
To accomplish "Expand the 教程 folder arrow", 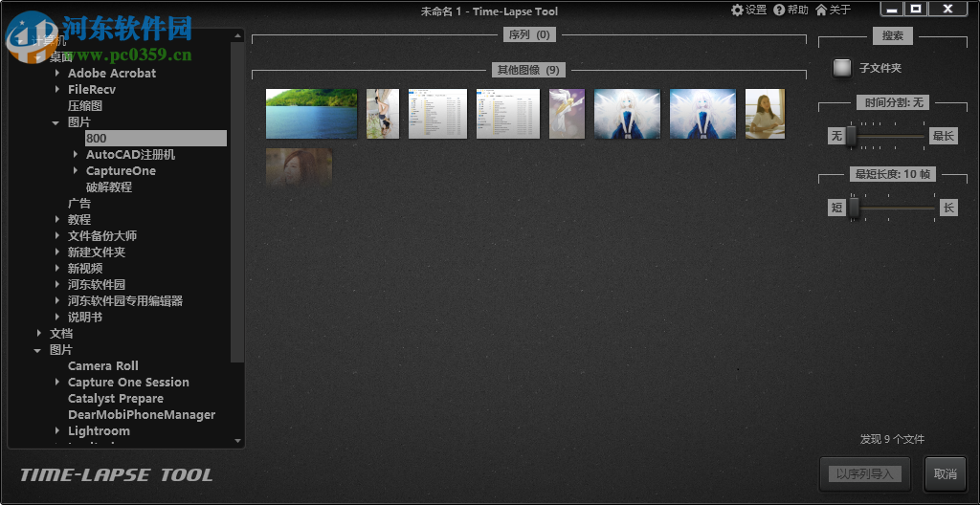I will click(56, 219).
